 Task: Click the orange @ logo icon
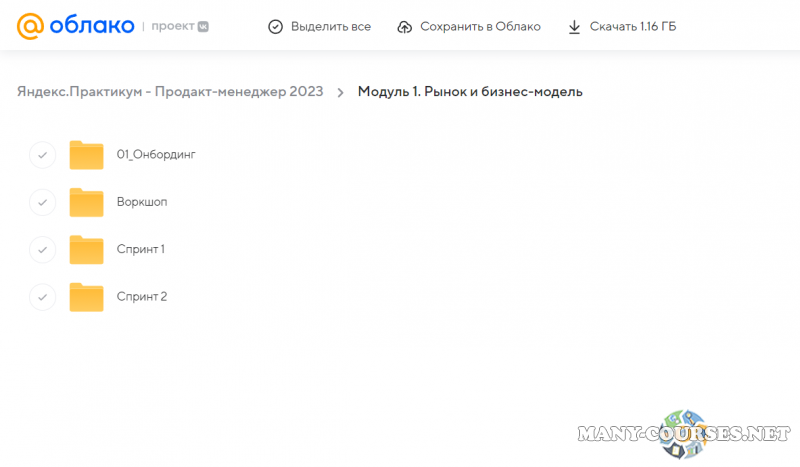tap(30, 26)
